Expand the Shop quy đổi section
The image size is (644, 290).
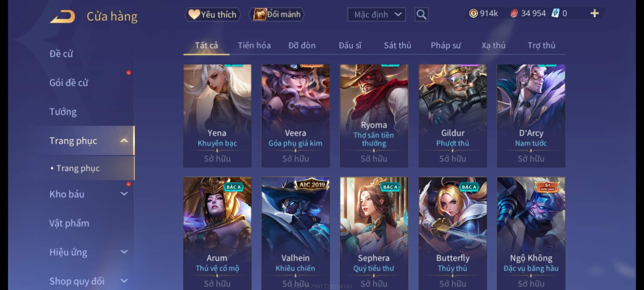tap(124, 281)
